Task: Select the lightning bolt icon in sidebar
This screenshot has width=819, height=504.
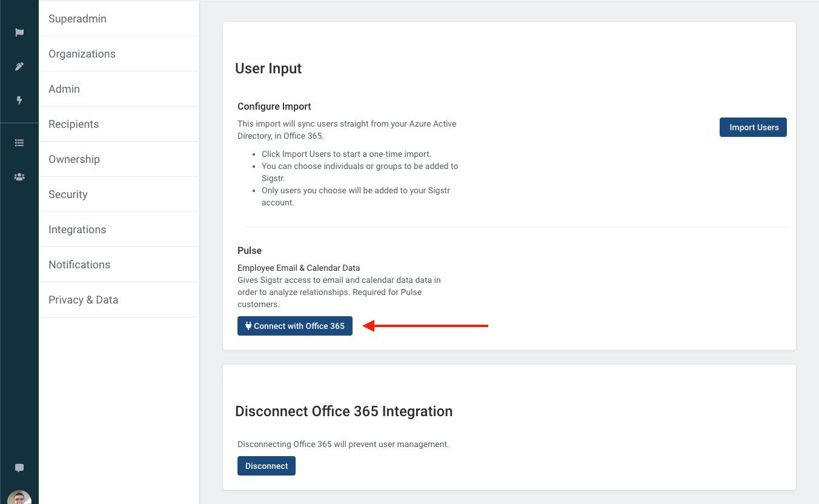Action: (x=19, y=101)
